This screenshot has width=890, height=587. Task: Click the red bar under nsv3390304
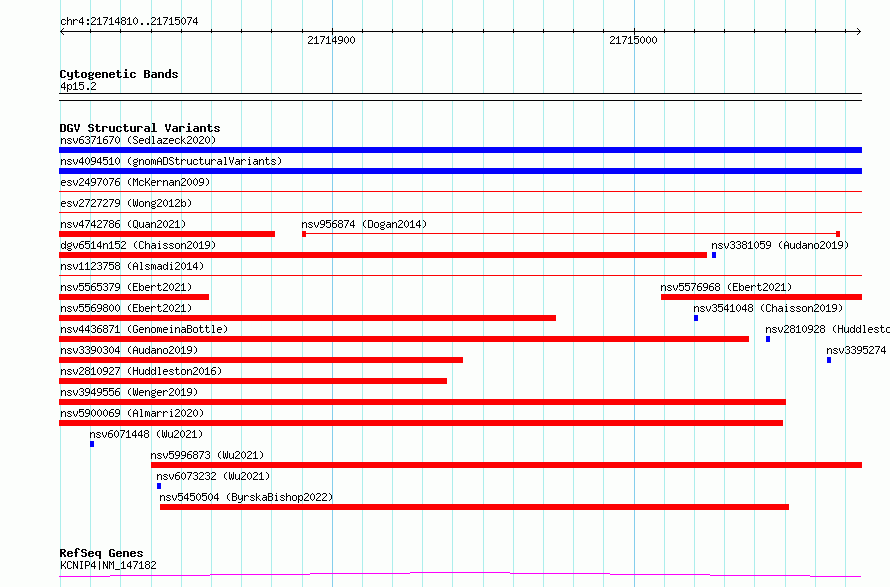click(261, 360)
